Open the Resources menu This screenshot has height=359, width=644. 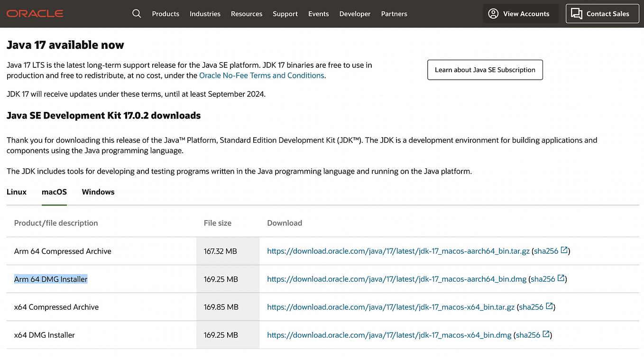point(247,14)
